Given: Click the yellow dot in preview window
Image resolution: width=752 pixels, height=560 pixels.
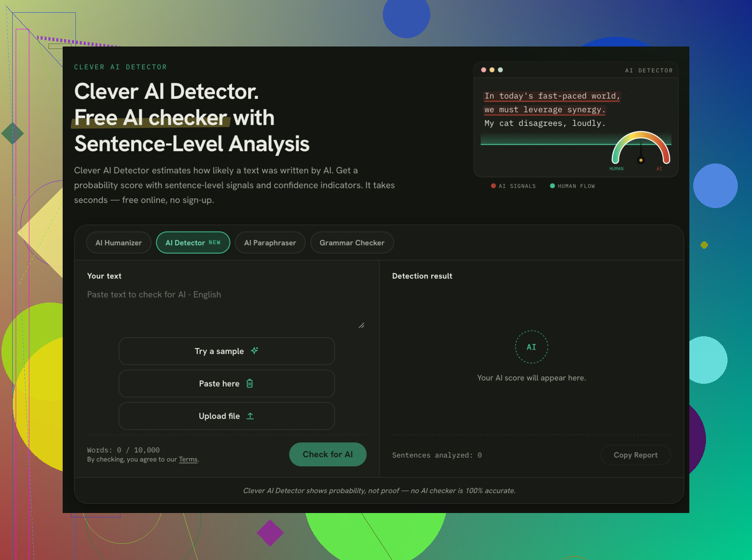Looking at the screenshot, I should 492,70.
